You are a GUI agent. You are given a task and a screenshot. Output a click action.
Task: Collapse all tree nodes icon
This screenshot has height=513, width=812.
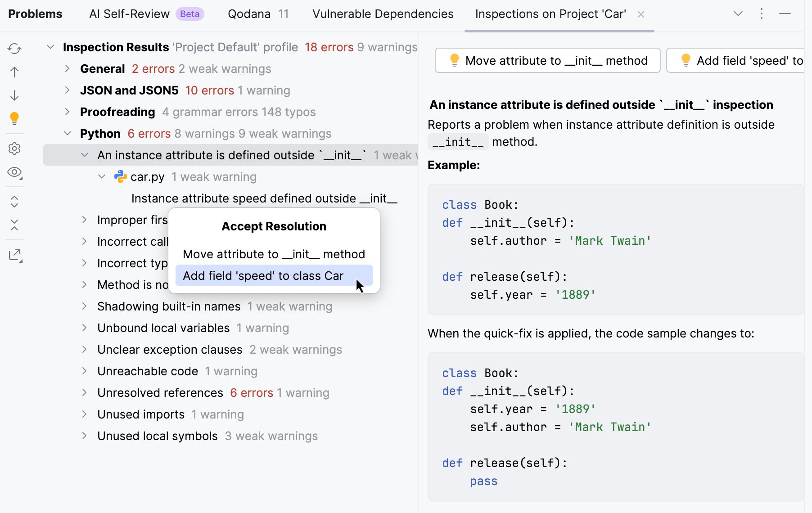point(14,225)
